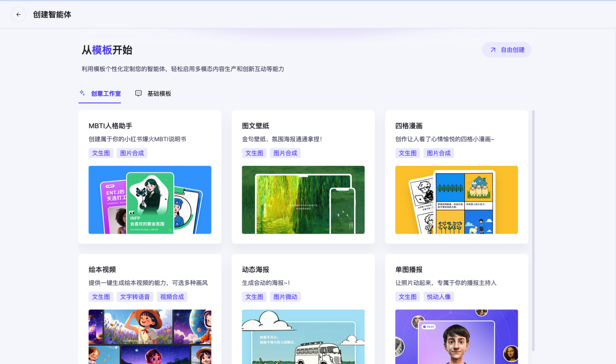Click the 动态海报 preview image

point(303,337)
